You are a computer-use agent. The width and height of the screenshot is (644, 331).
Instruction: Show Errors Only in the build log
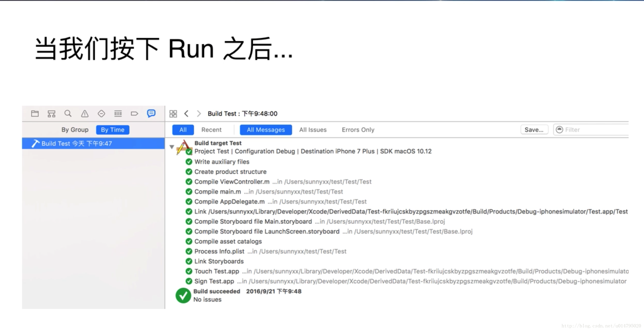pyautogui.click(x=358, y=130)
